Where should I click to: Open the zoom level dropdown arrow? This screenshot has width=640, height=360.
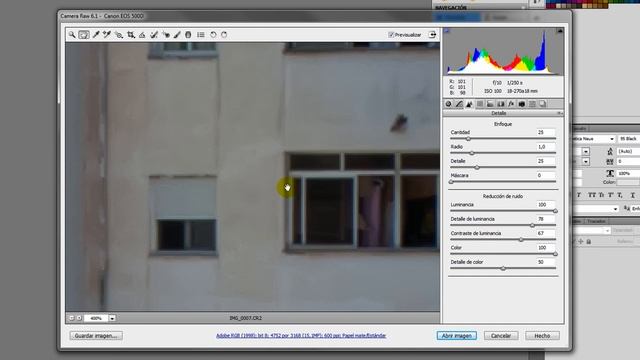click(112, 318)
